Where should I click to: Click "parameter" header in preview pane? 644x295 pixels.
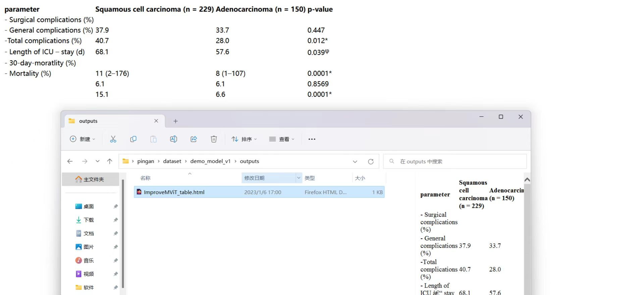[x=435, y=194]
